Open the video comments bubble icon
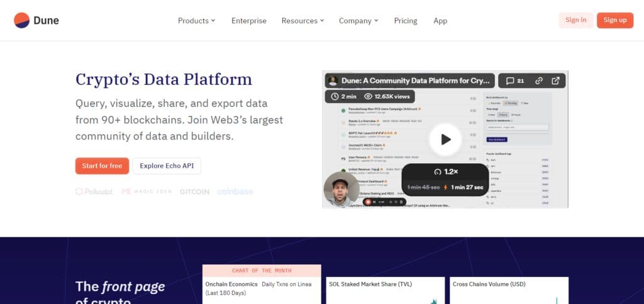644x304 pixels. (x=510, y=81)
